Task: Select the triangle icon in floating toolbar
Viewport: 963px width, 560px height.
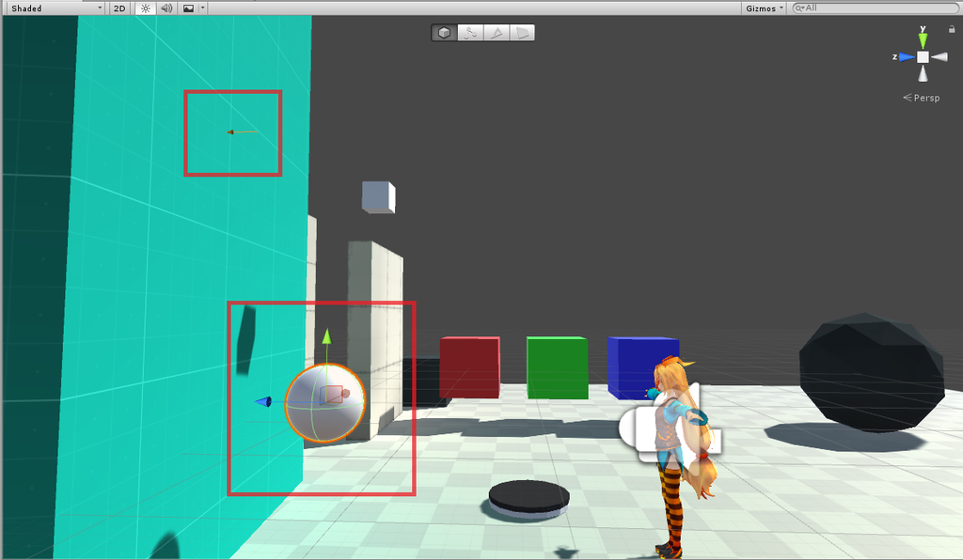Action: [x=497, y=33]
